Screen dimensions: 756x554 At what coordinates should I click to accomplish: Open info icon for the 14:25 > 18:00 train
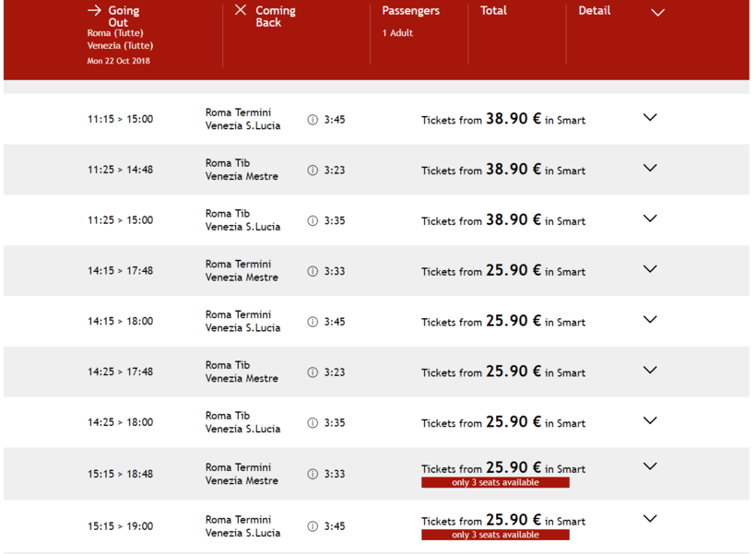click(x=313, y=423)
